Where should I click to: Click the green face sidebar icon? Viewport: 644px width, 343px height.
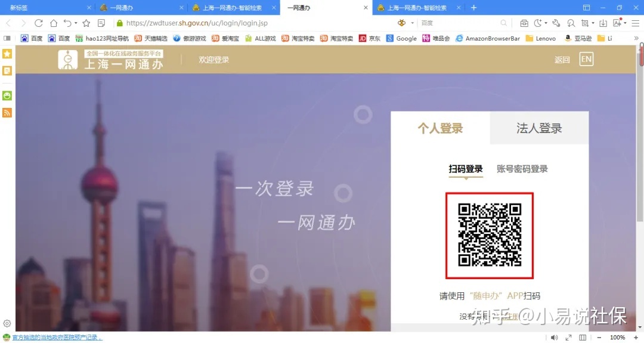point(7,95)
